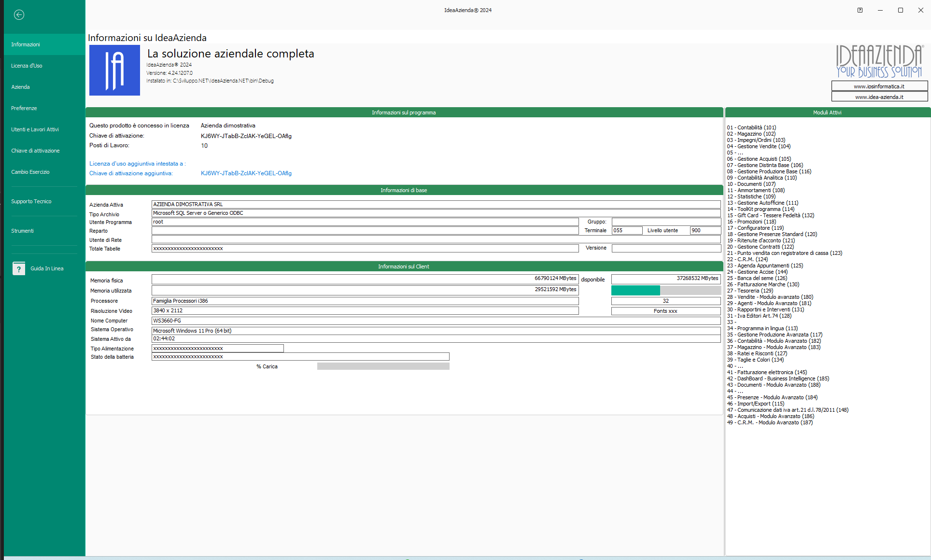931x560 pixels.
Task: Open the Azienda menu item
Action: pyautogui.click(x=44, y=87)
